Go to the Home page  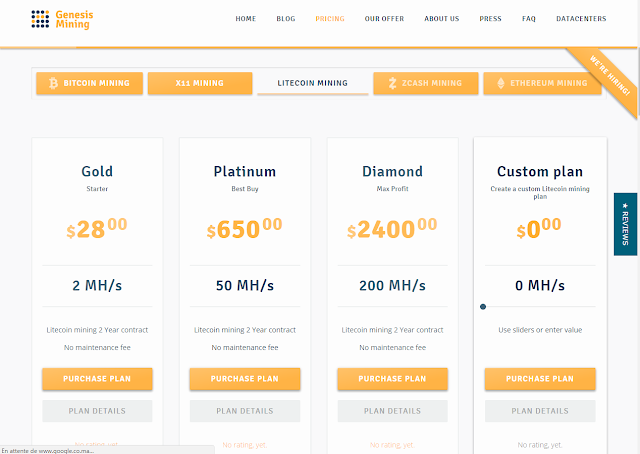coord(246,19)
